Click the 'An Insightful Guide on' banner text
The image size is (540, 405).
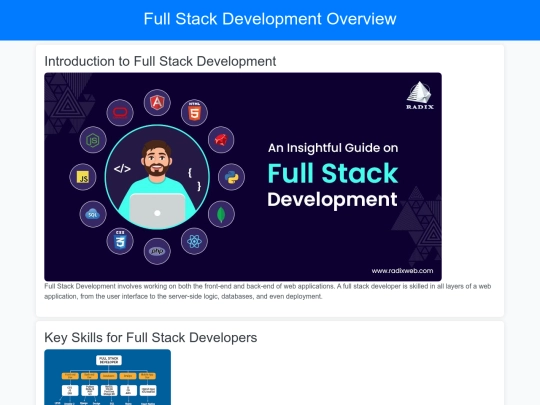[x=333, y=148]
